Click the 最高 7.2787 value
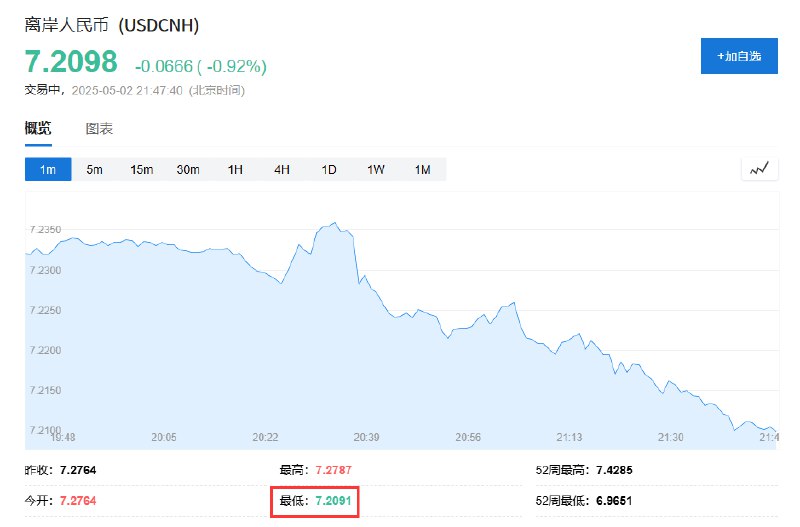 [x=333, y=470]
